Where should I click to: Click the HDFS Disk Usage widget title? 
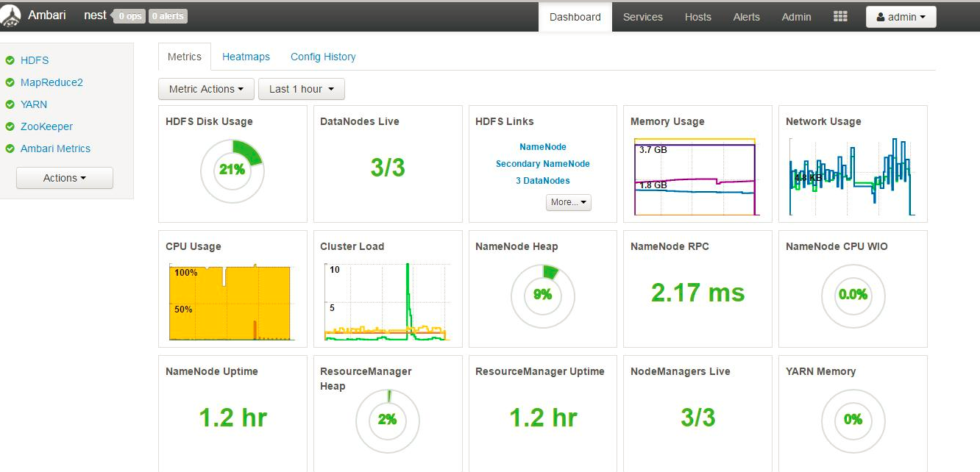pyautogui.click(x=209, y=121)
